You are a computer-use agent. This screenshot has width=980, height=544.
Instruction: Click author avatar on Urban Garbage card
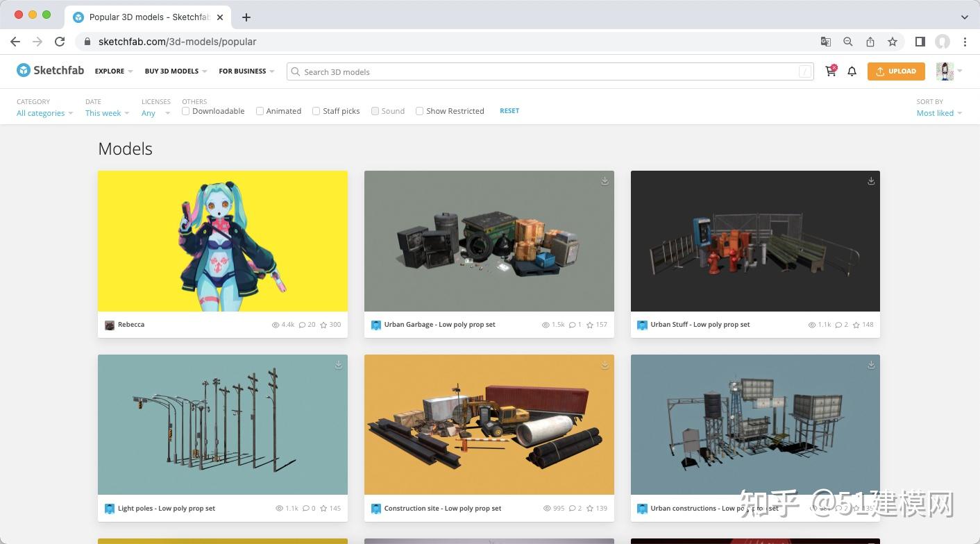[x=376, y=325]
